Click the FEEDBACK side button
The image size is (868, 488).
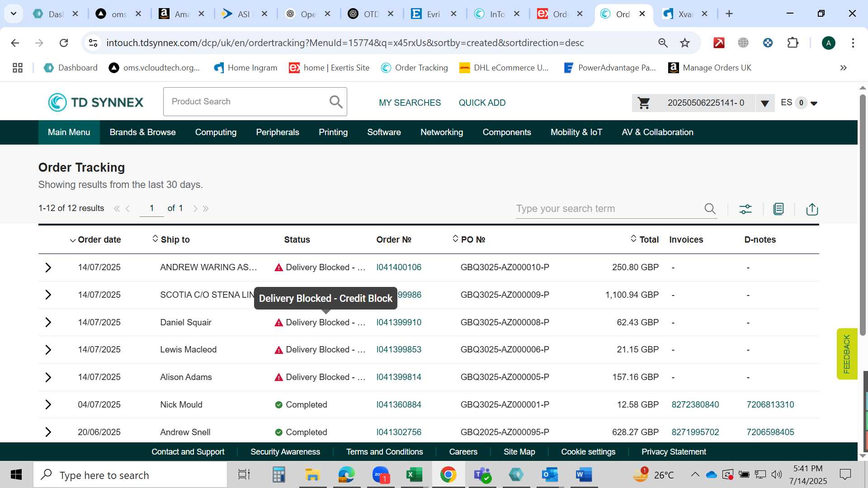[x=847, y=354]
